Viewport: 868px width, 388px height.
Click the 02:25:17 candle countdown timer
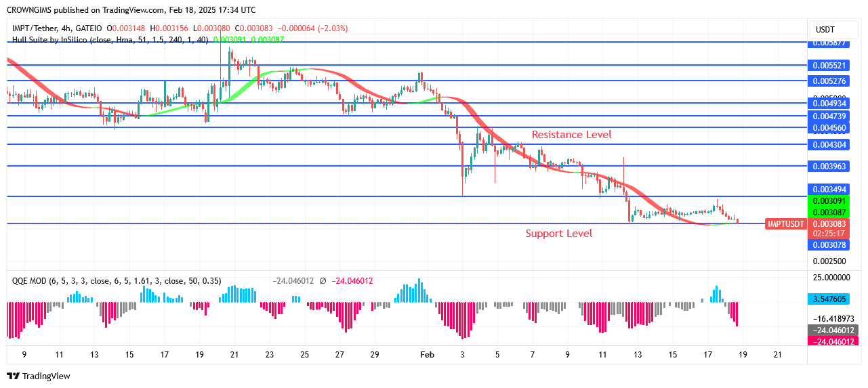[830, 234]
